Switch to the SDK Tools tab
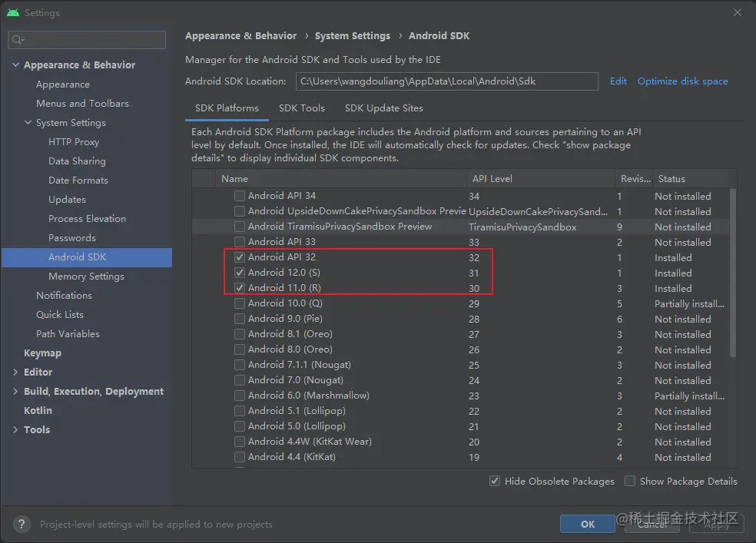The height and width of the screenshot is (543, 756). point(302,108)
